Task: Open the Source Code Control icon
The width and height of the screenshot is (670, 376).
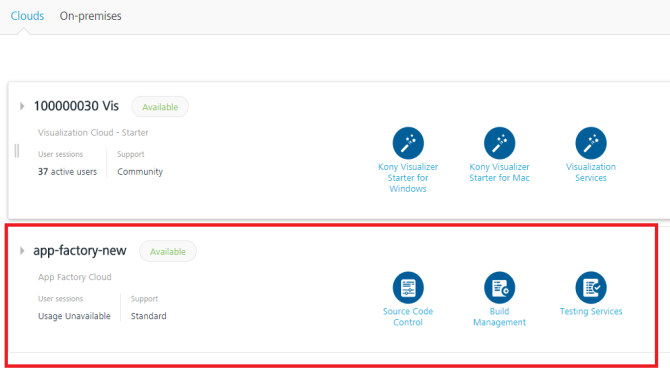Action: (408, 288)
